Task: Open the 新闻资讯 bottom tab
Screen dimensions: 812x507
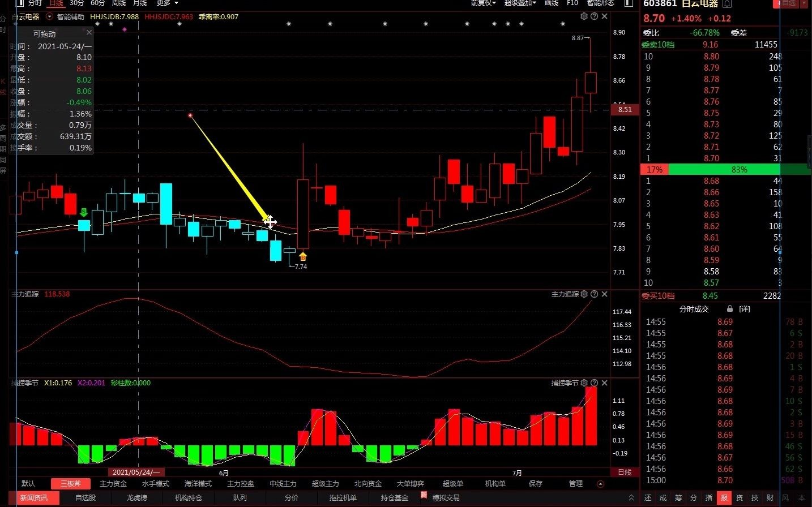Action: coord(34,498)
